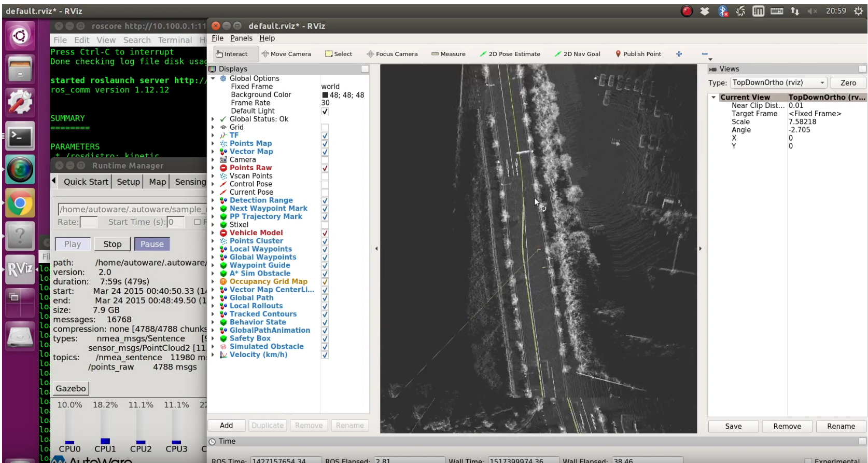Image resolution: width=868 pixels, height=463 pixels.
Task: Activate the Move Camera tool
Action: point(286,54)
